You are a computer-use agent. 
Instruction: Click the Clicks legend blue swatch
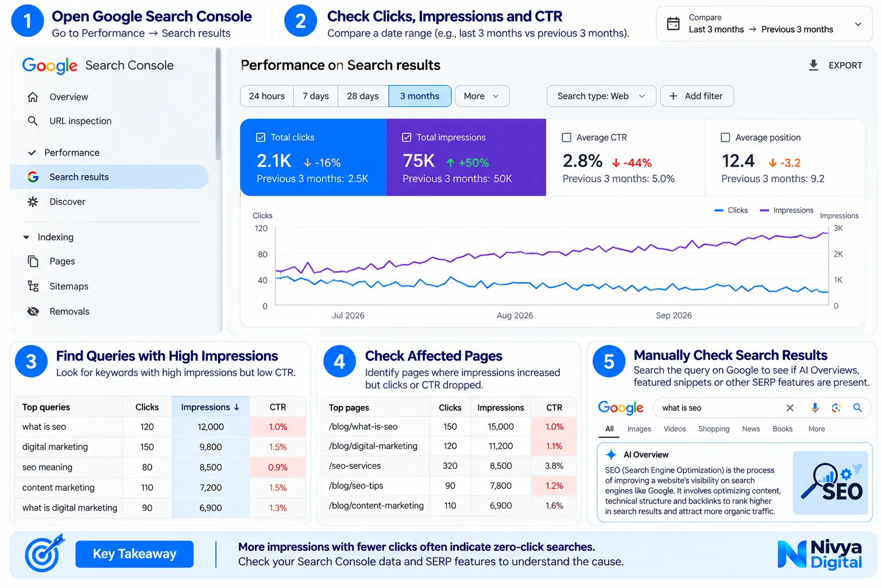coord(718,211)
